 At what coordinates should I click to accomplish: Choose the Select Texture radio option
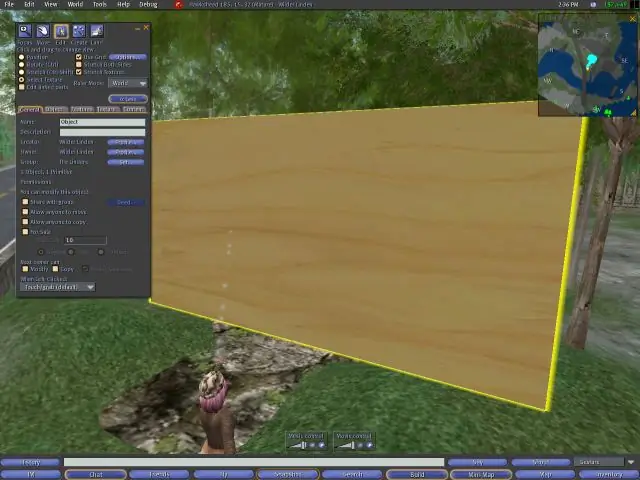tap(22, 80)
